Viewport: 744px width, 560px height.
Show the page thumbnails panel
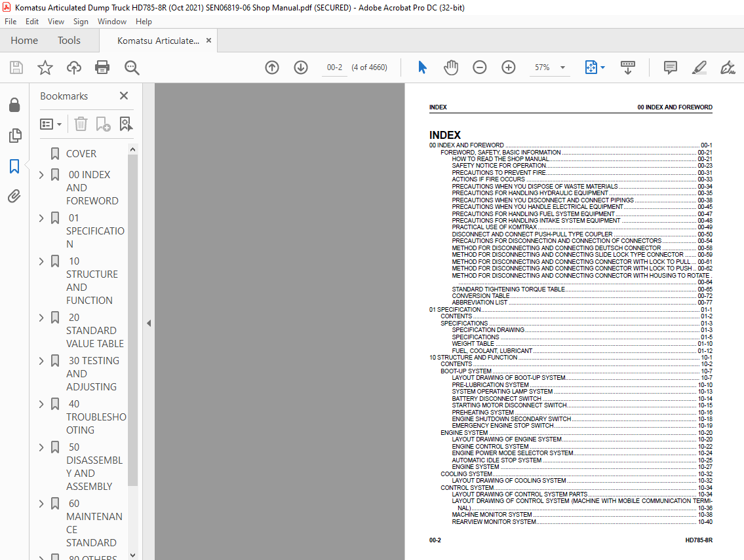(x=14, y=136)
